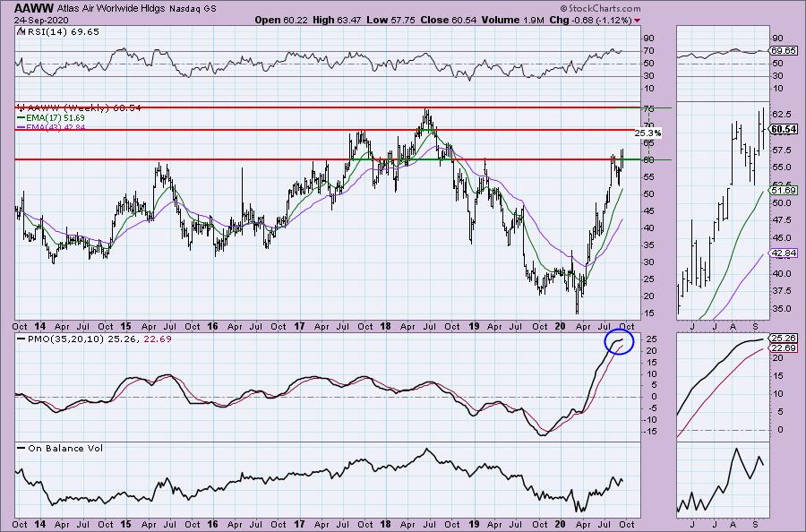Image resolution: width=806 pixels, height=532 pixels.
Task: Click the green EMA(17) legend line swatch
Action: coord(21,117)
